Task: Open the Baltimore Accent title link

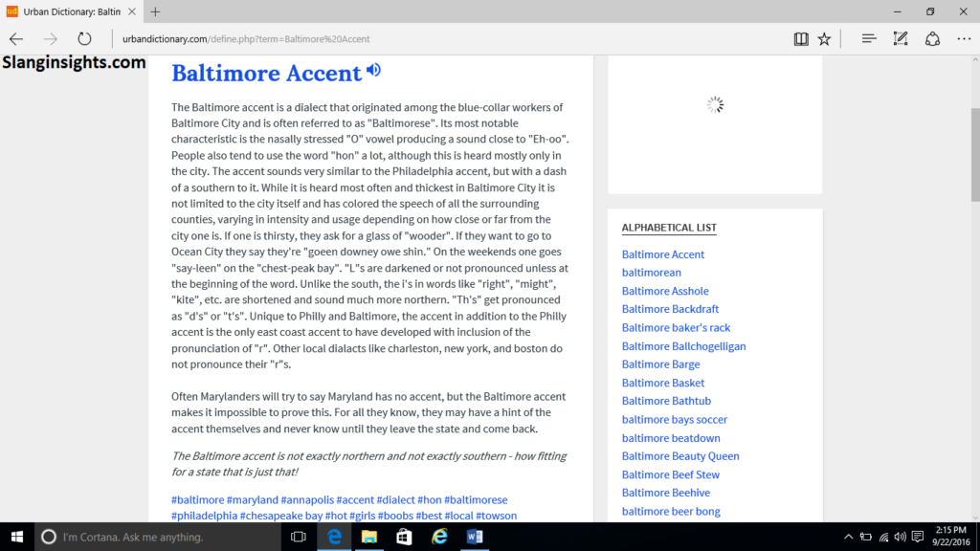Action: coord(266,73)
